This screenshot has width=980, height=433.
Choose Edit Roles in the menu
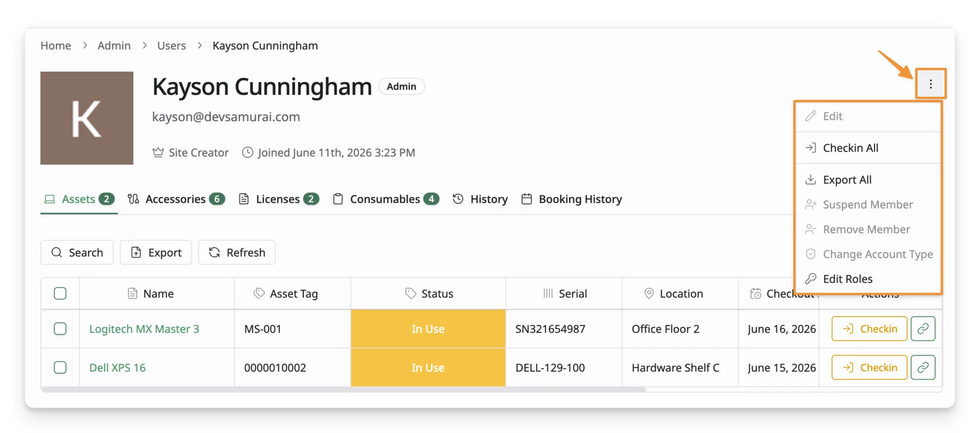pos(868,279)
